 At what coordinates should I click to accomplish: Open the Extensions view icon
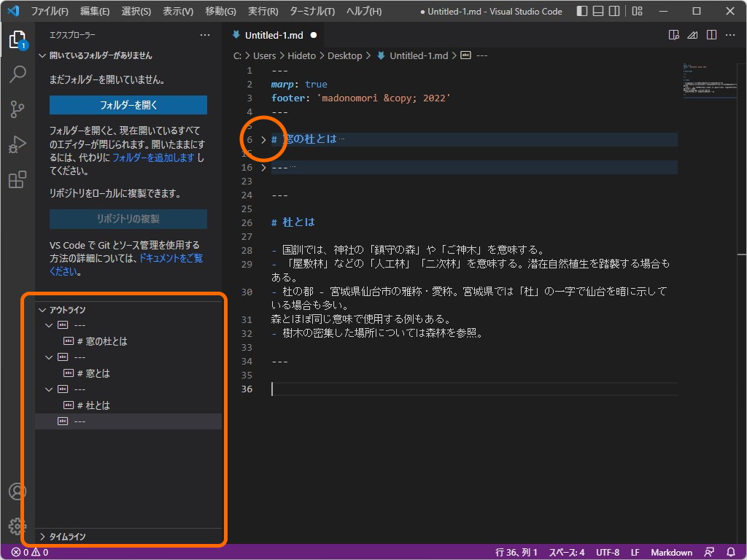(x=18, y=179)
